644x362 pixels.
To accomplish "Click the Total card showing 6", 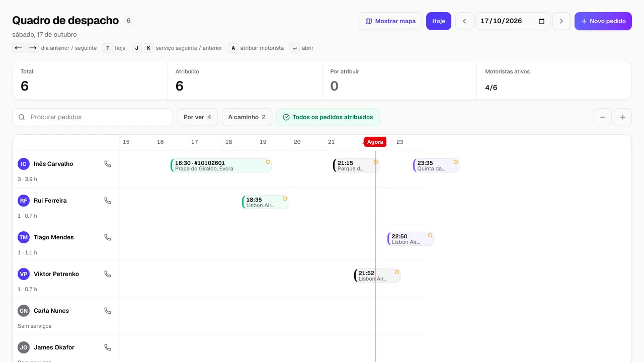I will [90, 80].
